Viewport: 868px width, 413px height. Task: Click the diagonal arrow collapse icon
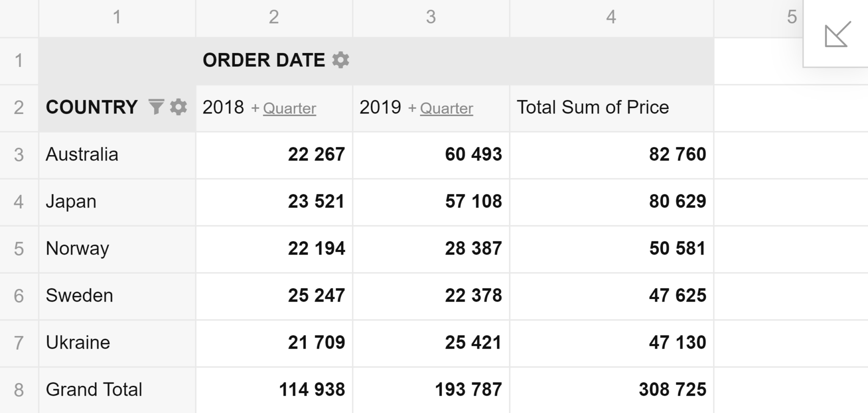[x=837, y=34]
